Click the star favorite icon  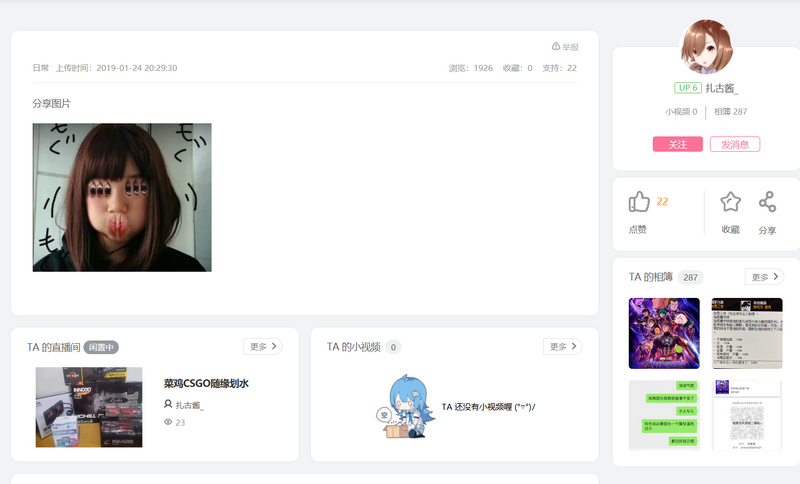coord(730,201)
